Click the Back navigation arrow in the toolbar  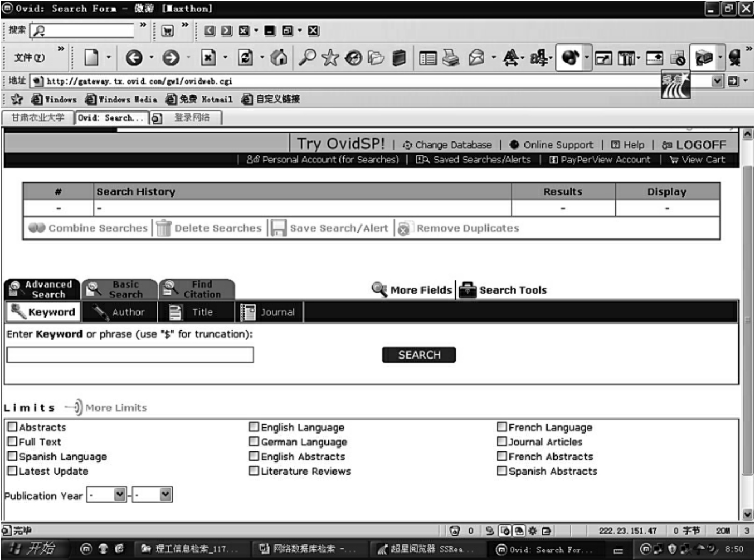134,57
